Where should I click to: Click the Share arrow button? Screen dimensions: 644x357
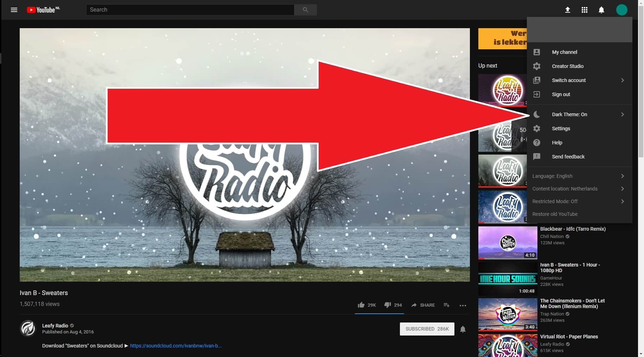tap(423, 305)
